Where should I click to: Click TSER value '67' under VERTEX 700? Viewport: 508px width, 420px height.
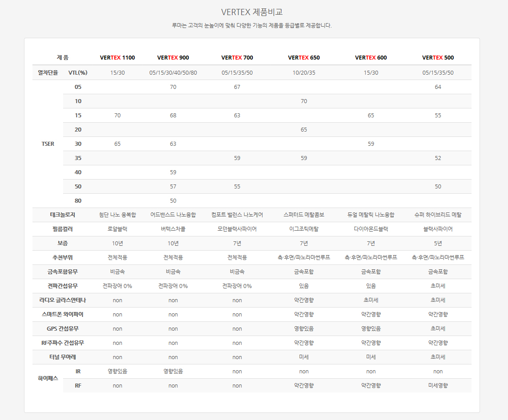click(237, 87)
